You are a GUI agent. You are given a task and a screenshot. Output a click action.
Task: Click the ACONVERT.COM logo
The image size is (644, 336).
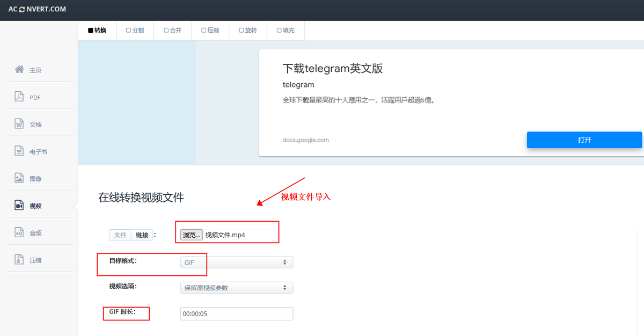click(37, 10)
